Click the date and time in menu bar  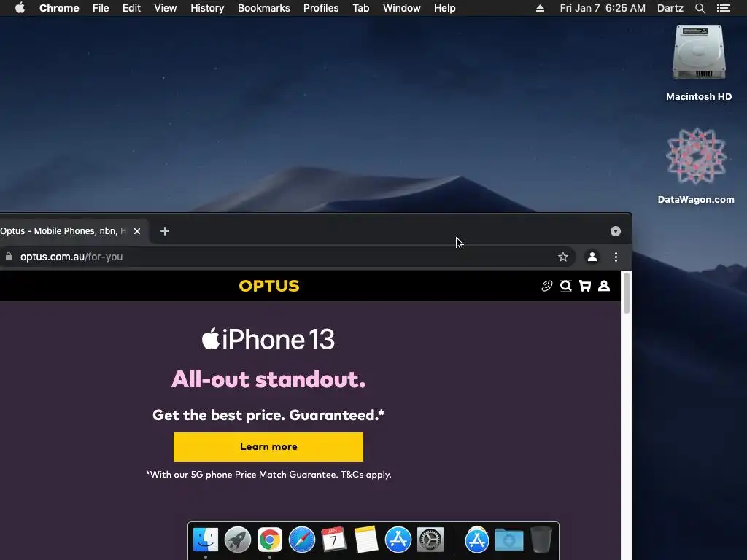603,8
